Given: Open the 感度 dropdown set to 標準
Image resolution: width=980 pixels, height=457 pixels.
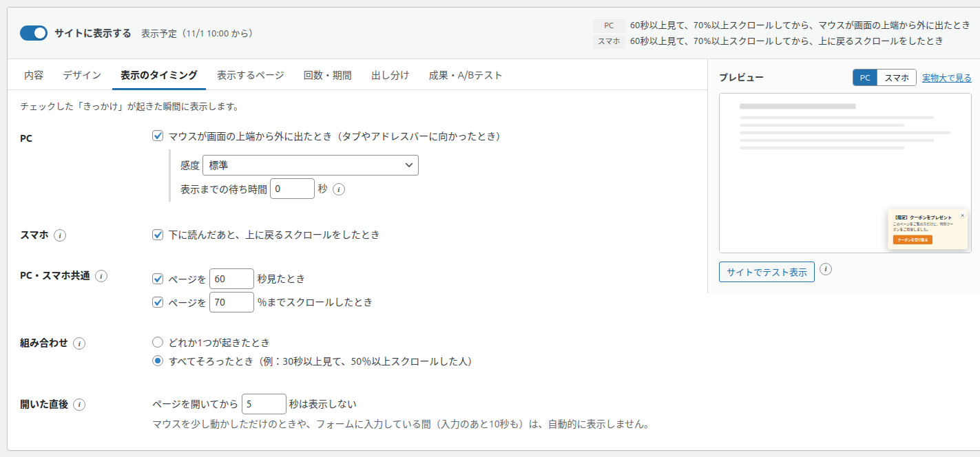Looking at the screenshot, I should click(311, 165).
